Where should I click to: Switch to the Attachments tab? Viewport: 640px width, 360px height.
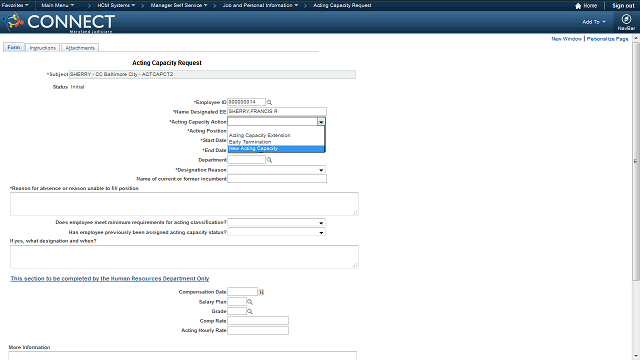[x=80, y=48]
